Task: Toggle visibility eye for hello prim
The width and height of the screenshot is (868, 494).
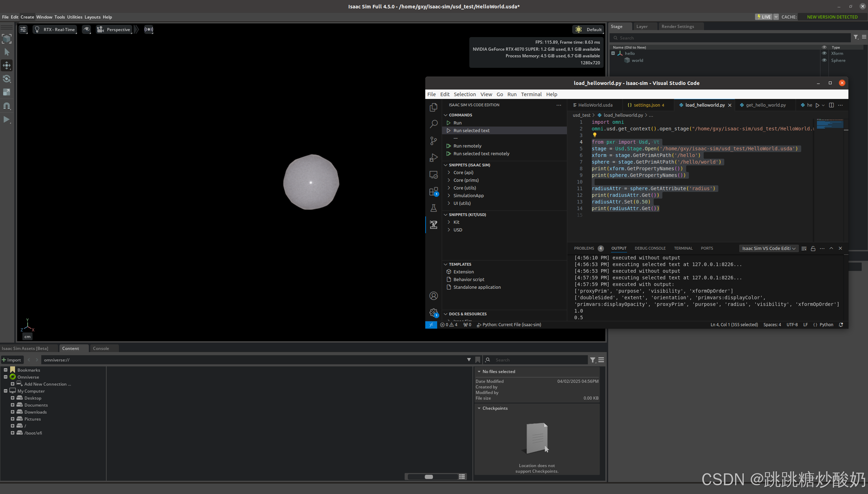Action: 824,53
